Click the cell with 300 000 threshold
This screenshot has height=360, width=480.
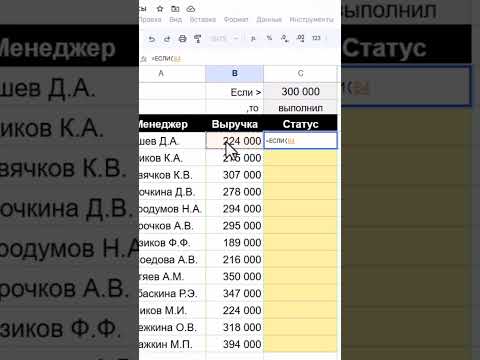point(300,91)
